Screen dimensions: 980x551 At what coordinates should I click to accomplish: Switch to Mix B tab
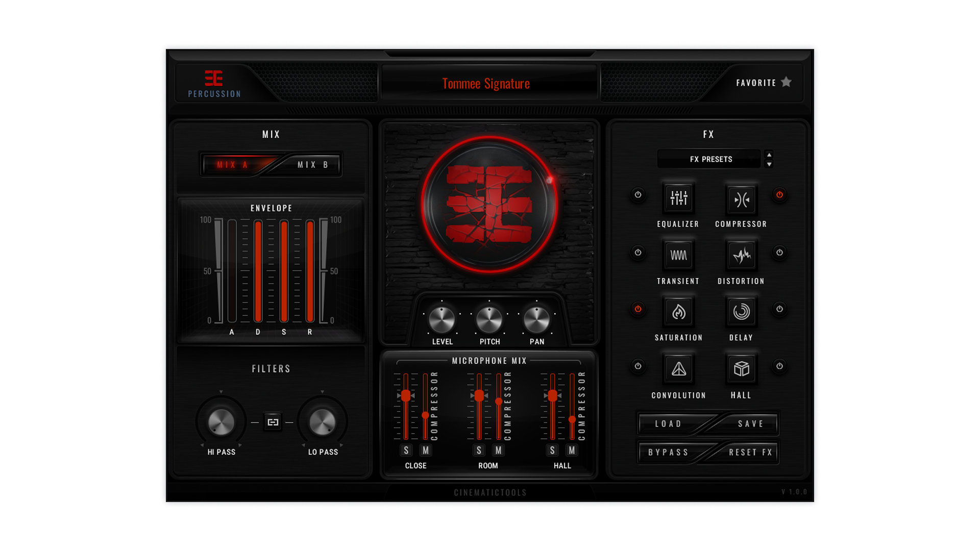(312, 165)
